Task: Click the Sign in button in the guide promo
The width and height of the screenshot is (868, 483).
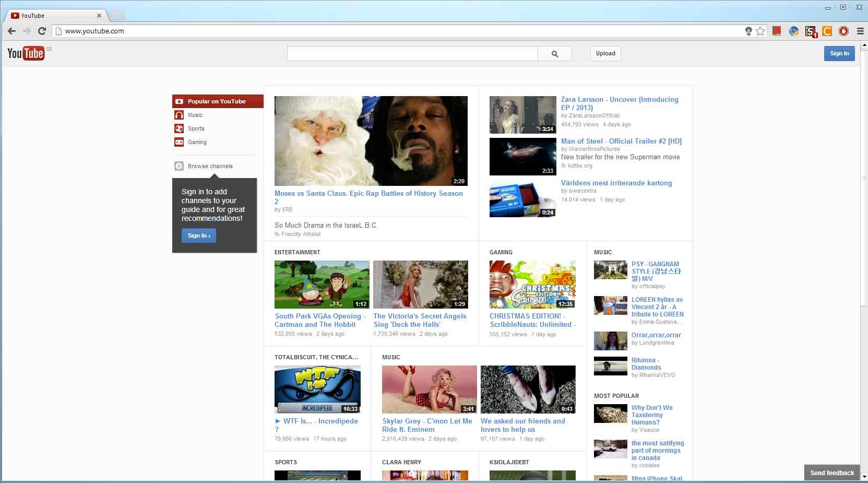Action: pyautogui.click(x=199, y=235)
